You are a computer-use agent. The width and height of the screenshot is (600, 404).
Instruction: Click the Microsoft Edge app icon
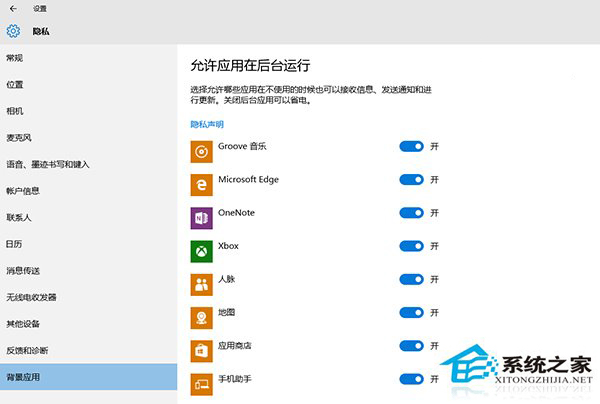pos(201,185)
